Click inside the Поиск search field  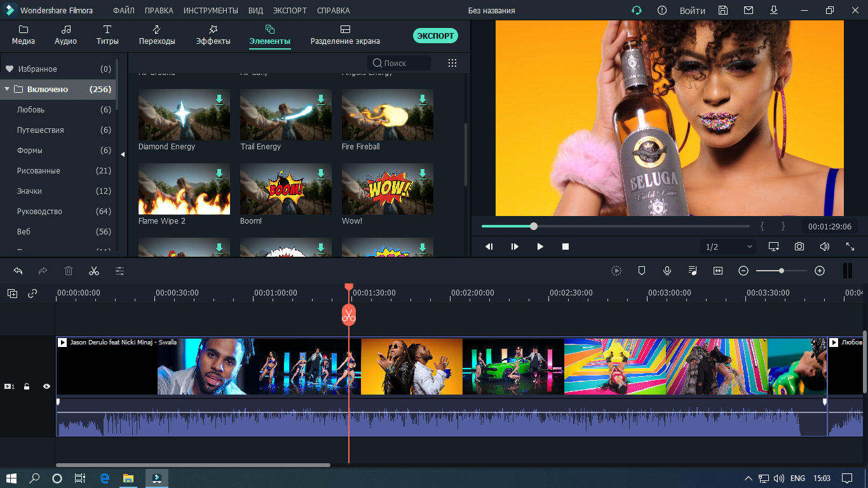coord(399,63)
